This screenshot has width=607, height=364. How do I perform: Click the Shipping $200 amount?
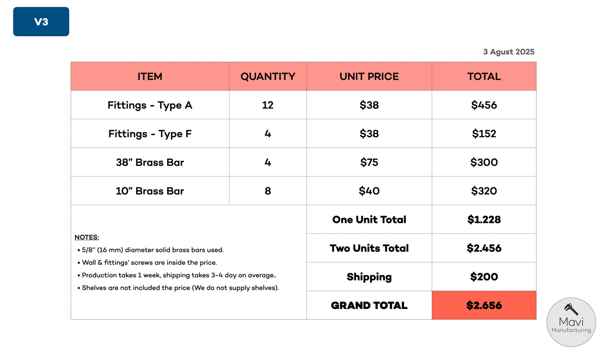coord(484,277)
